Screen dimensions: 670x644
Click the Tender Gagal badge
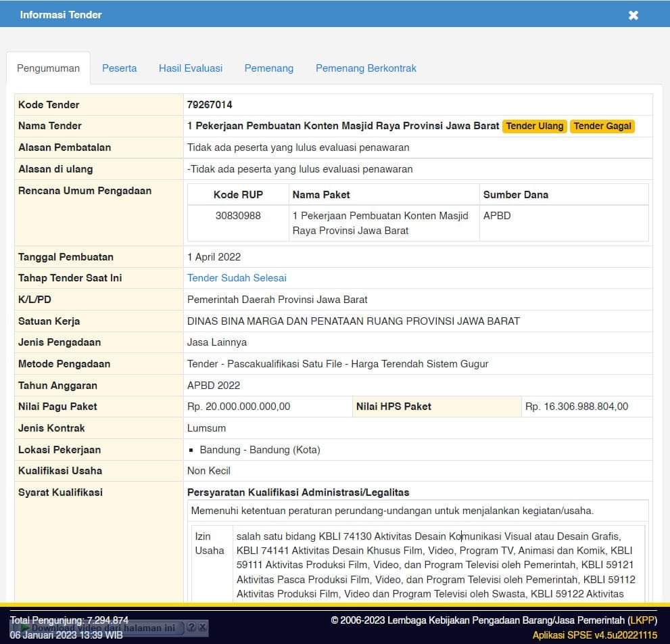click(602, 126)
